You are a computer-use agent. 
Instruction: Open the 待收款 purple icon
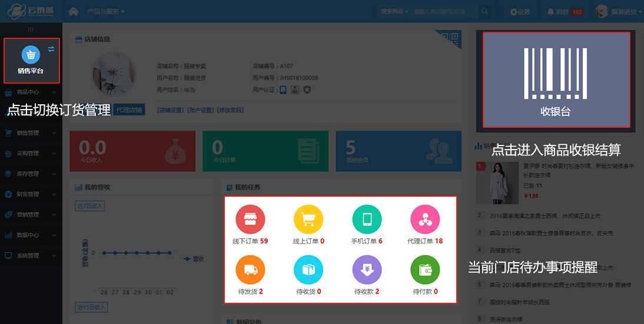(x=367, y=270)
